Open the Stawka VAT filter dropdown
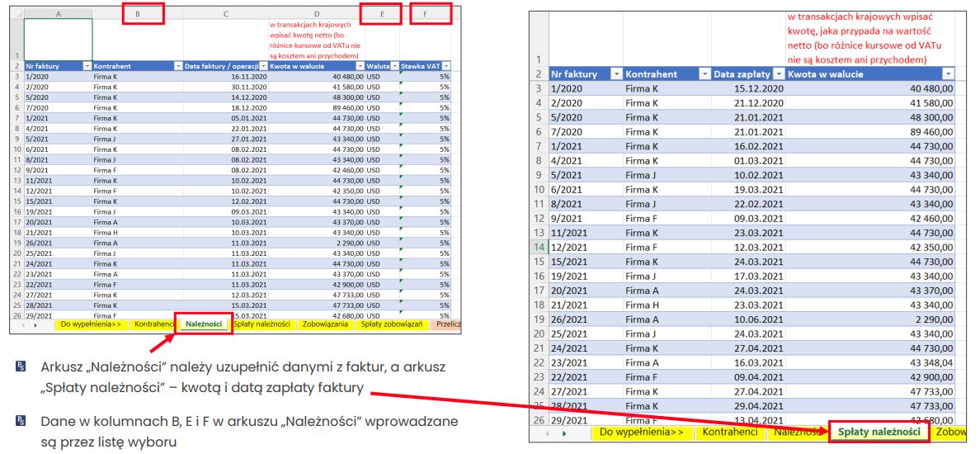Screen dimensions: 980x454 coord(446,65)
